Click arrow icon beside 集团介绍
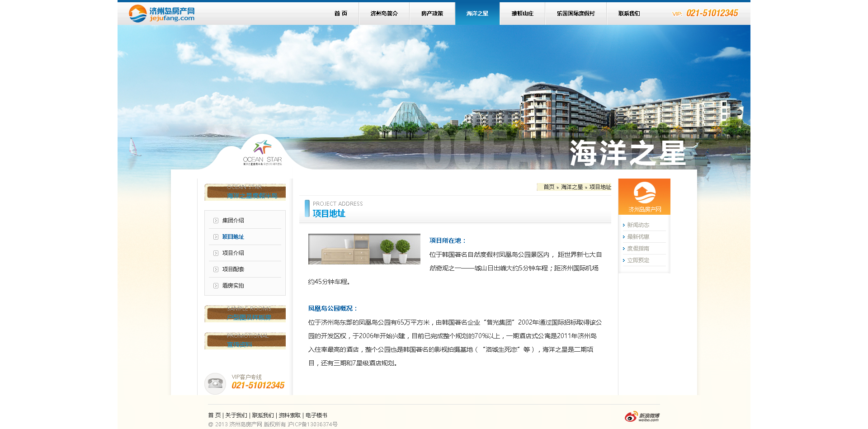This screenshot has width=868, height=429. [216, 221]
